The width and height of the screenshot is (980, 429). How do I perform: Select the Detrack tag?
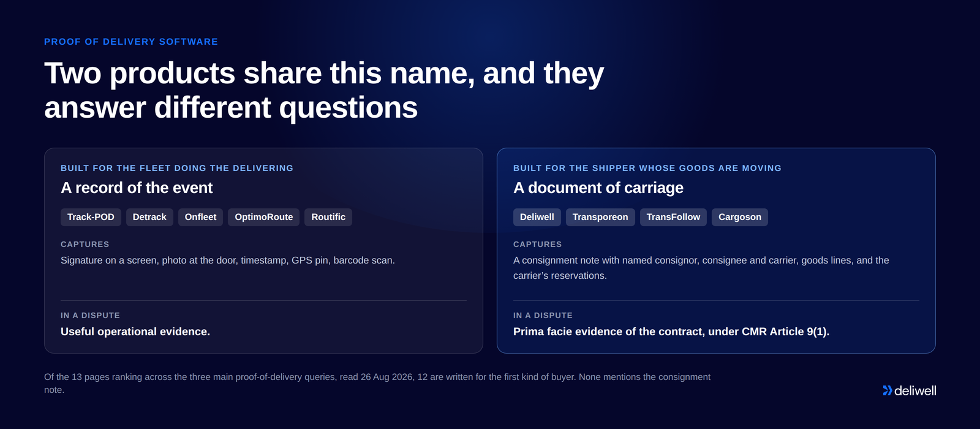pos(149,217)
